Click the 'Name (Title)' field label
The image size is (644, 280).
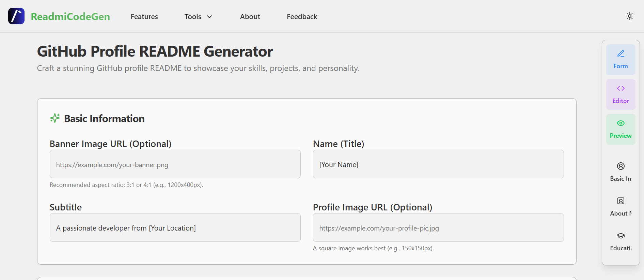[x=339, y=144]
